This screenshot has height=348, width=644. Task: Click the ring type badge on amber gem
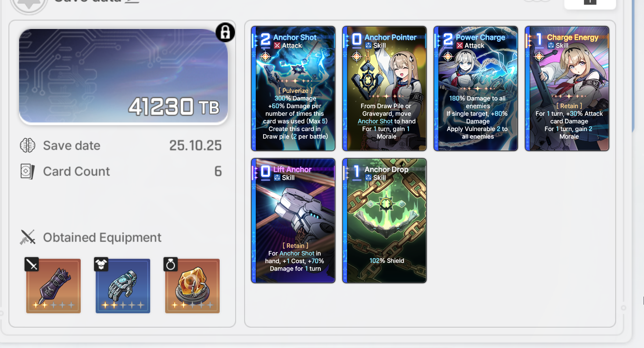pyautogui.click(x=171, y=264)
